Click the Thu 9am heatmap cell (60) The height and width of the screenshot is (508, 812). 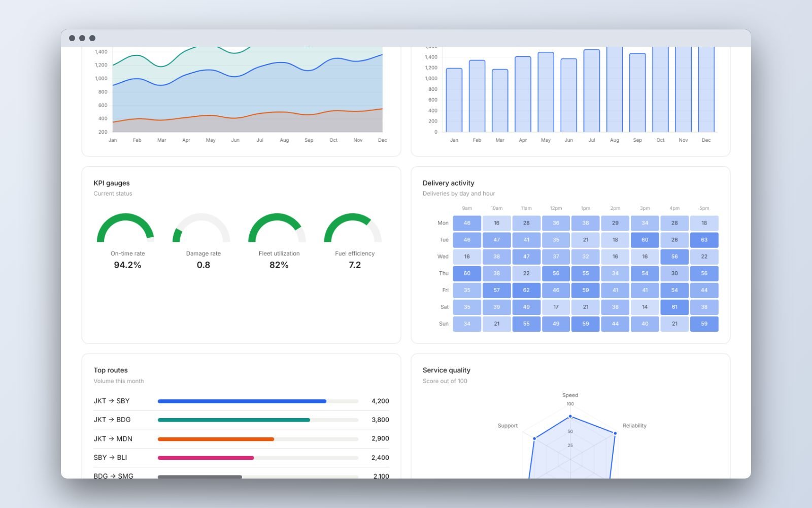pos(467,273)
